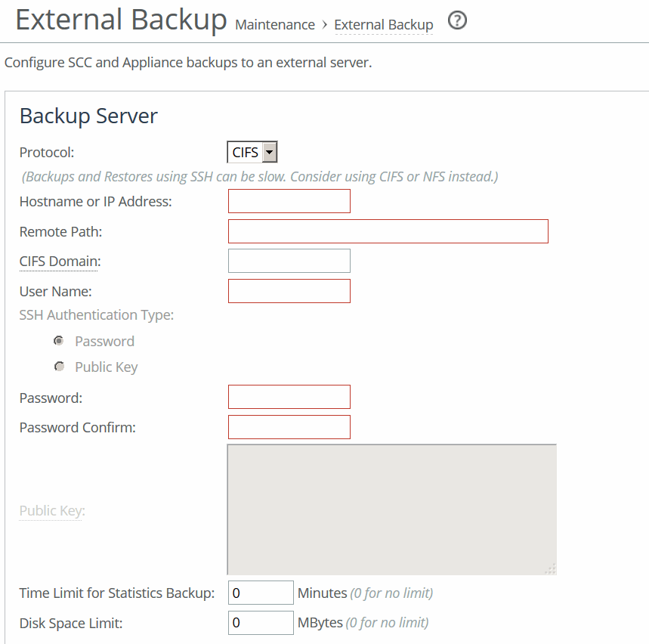Click the Time Limit for Statistics Backup field
The height and width of the screenshot is (644, 649).
(260, 593)
